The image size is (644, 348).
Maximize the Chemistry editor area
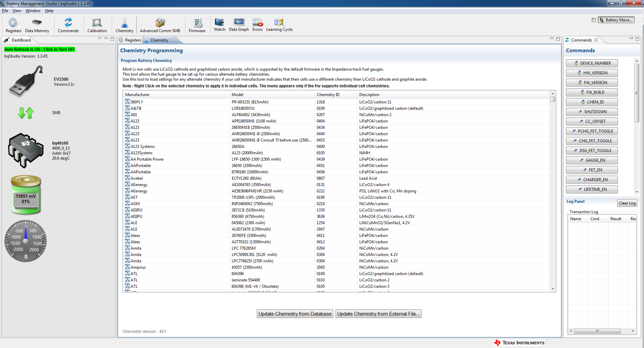pos(558,39)
